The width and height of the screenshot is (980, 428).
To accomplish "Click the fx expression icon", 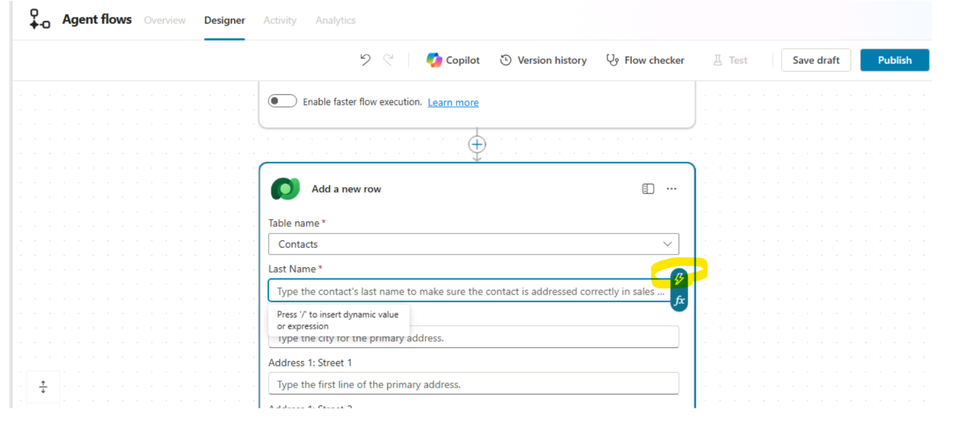I will click(679, 301).
